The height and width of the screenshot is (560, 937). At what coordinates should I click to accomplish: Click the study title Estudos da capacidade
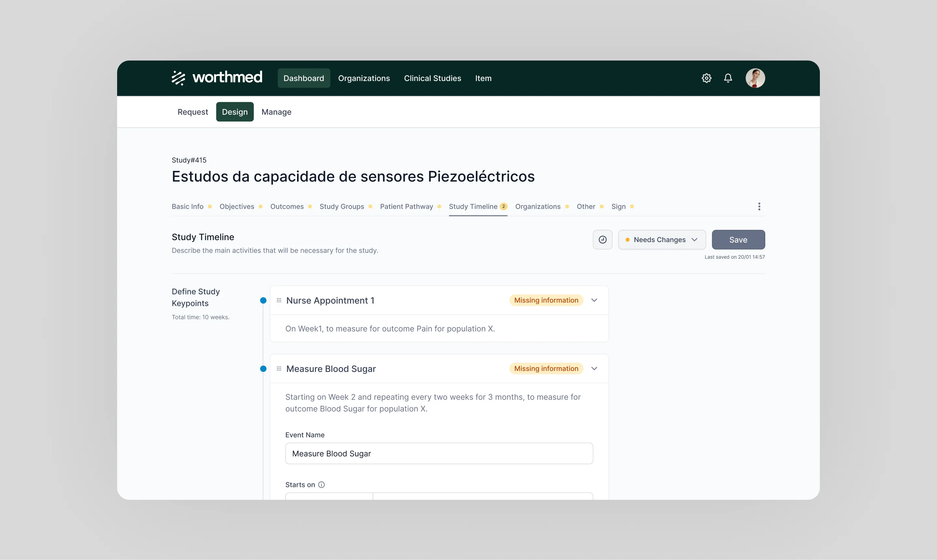pos(353,176)
